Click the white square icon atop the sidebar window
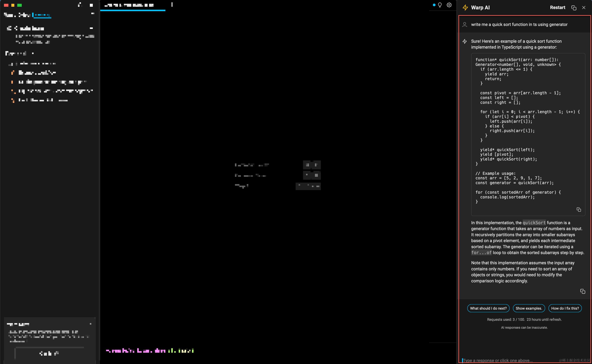 tap(91, 5)
